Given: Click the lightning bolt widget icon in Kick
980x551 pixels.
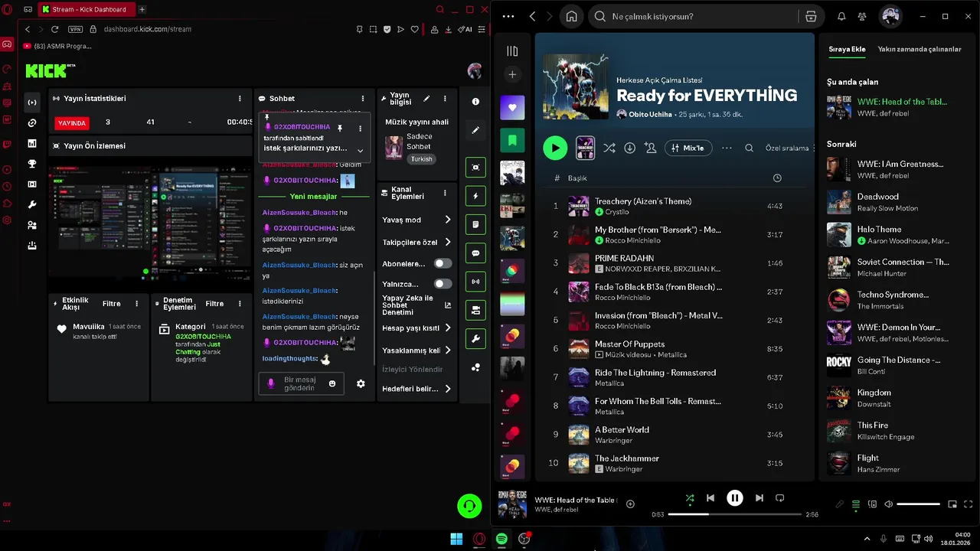Looking at the screenshot, I should tap(475, 196).
